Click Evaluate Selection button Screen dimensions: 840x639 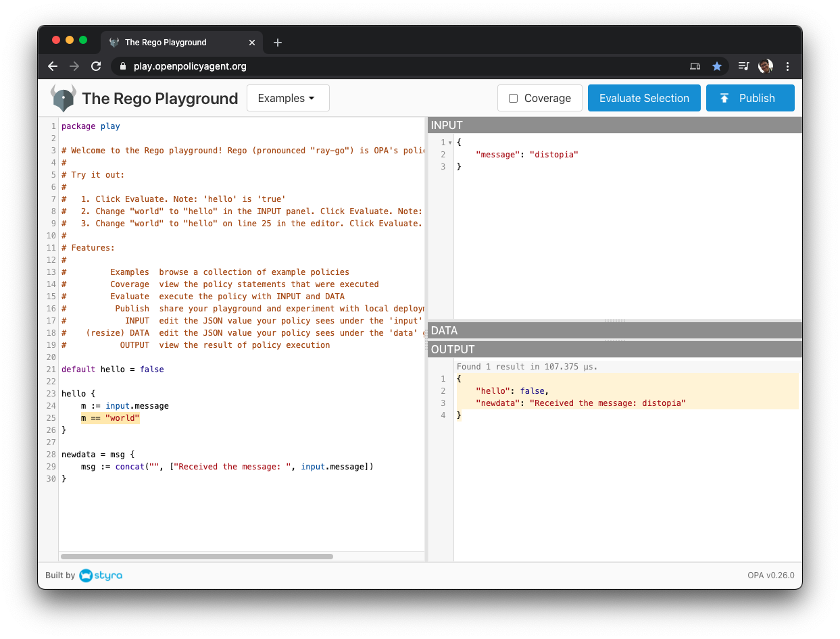pos(644,98)
